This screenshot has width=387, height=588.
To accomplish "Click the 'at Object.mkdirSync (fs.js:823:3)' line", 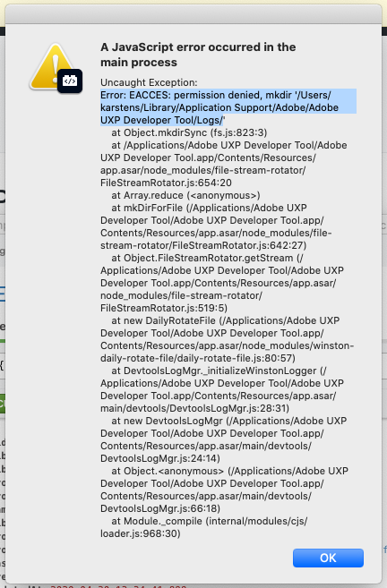I will click(189, 132).
